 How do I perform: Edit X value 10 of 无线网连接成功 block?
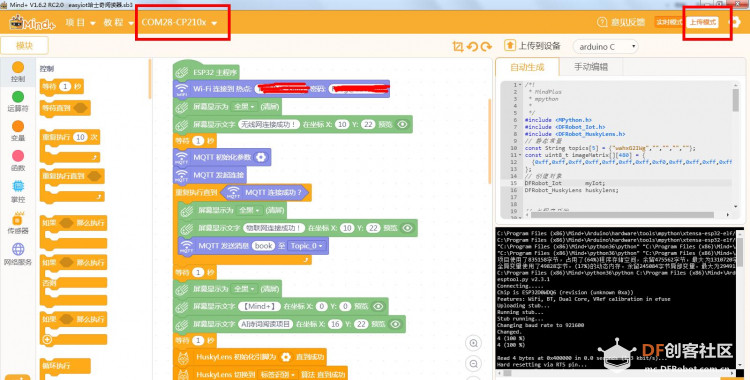tap(342, 124)
